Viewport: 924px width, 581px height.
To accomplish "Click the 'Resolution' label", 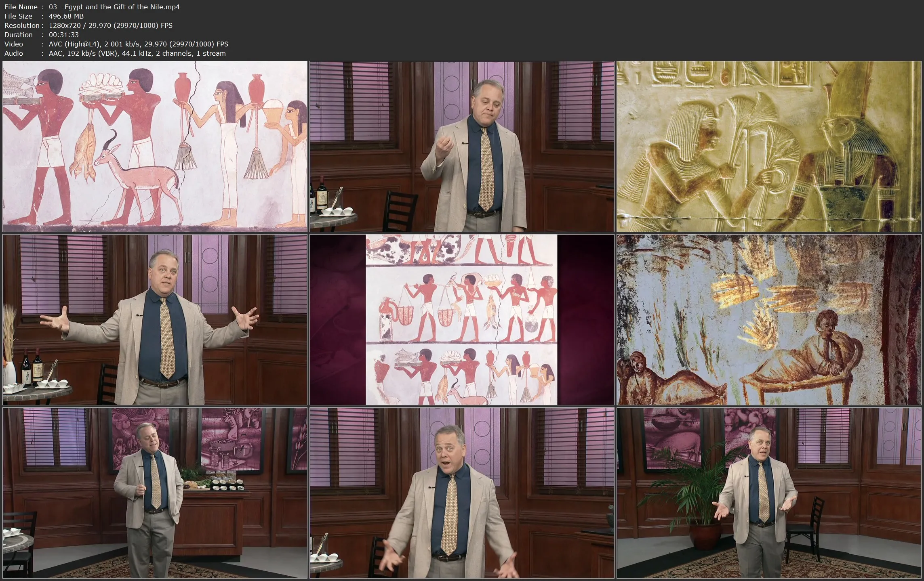I will 22,25.
